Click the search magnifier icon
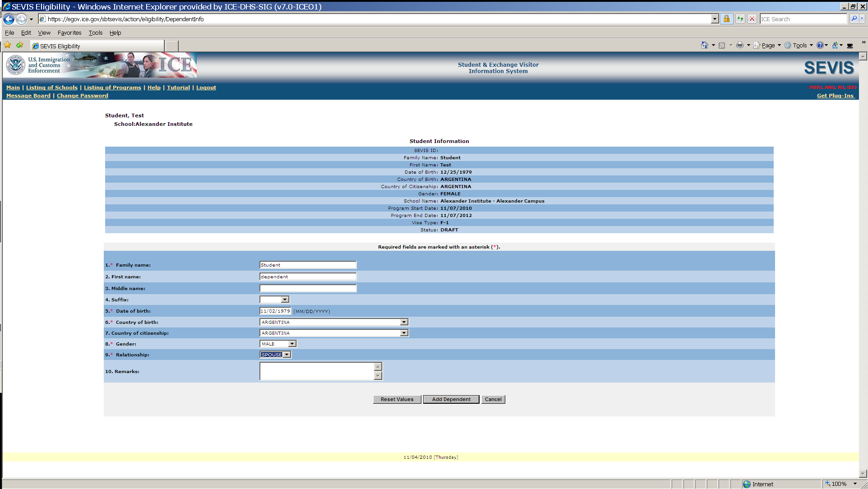This screenshot has height=489, width=868. pos(854,19)
